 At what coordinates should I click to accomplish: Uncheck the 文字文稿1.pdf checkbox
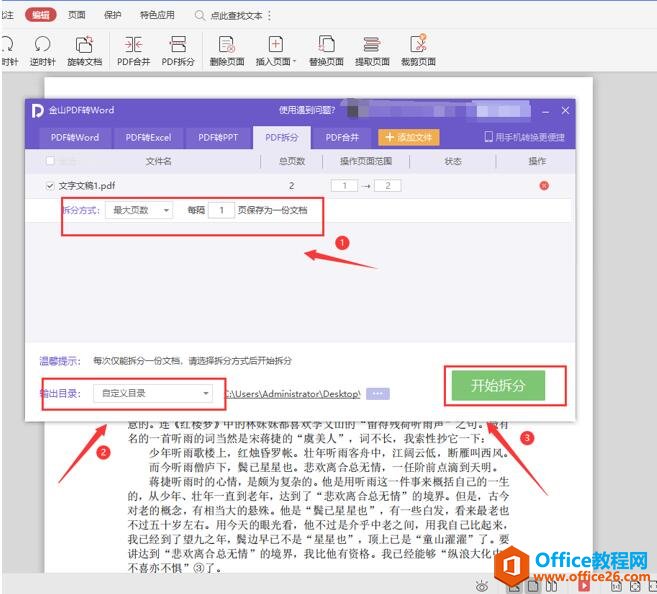(x=50, y=186)
